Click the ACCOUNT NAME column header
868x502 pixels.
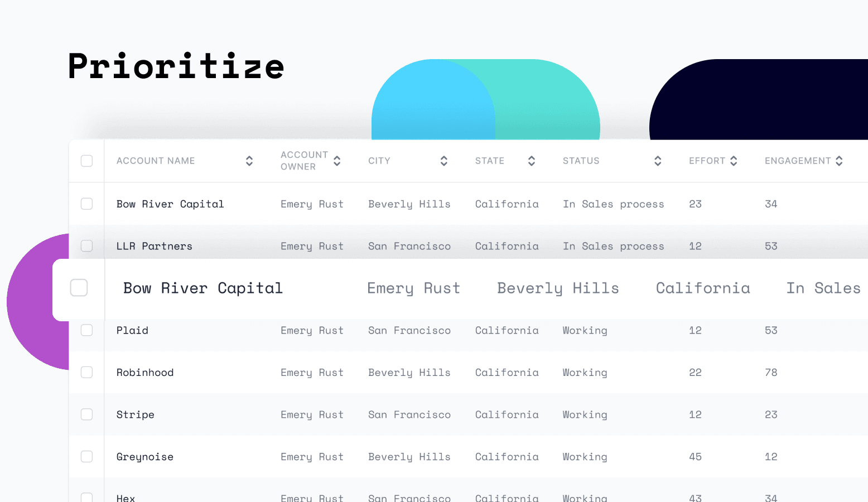[x=156, y=161]
